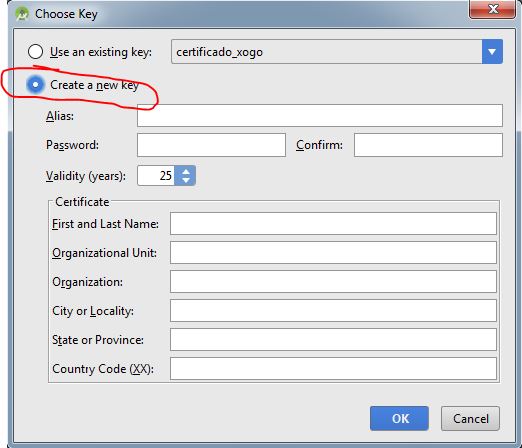Click the Organization input field
522x448 pixels.
point(333,282)
